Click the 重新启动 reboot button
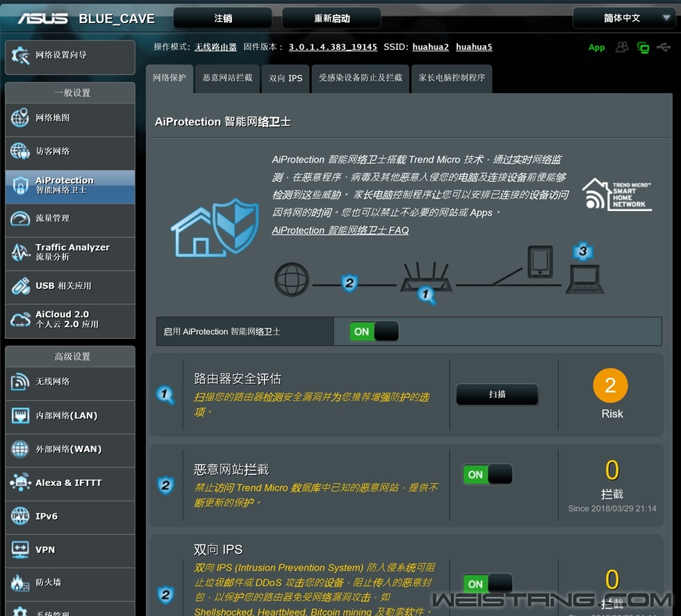Screen dimensions: 681x616 [x=331, y=19]
